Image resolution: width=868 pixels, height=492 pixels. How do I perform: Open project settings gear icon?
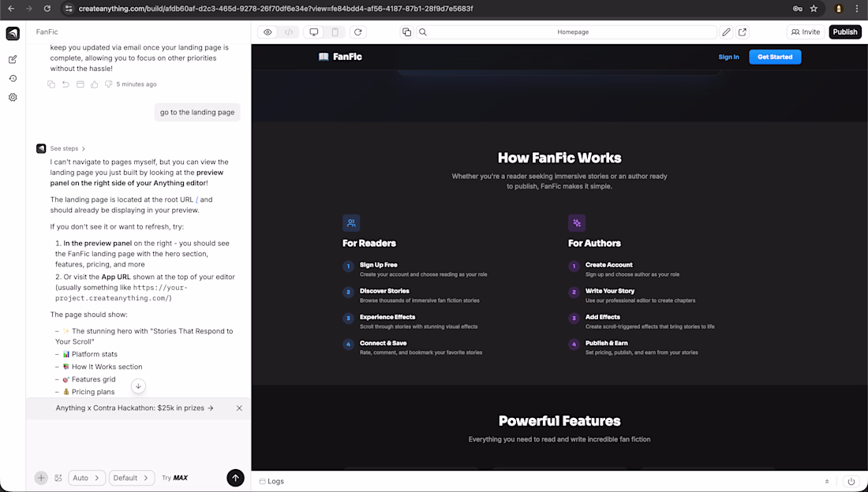13,98
